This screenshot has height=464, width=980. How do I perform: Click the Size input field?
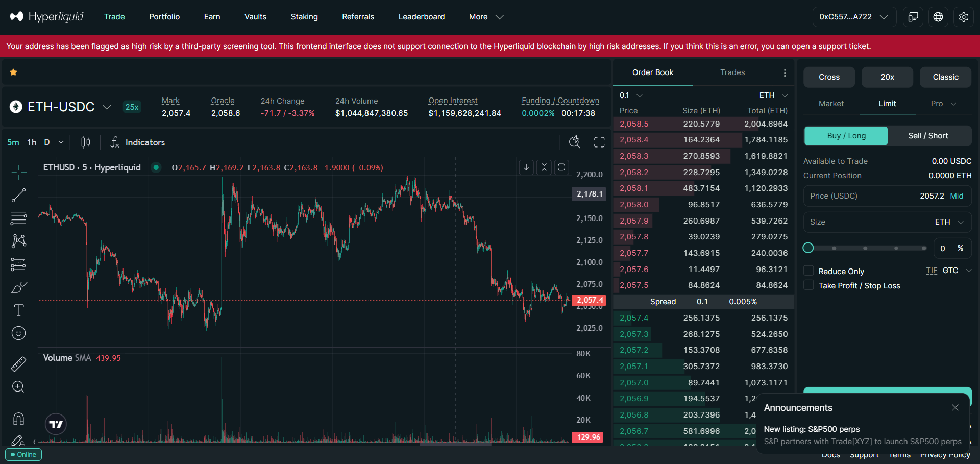[x=868, y=222]
